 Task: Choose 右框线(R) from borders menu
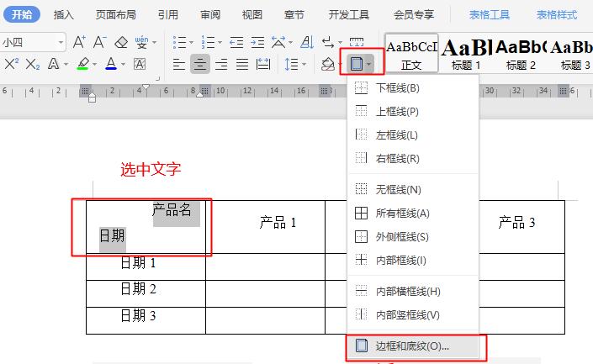pos(413,158)
